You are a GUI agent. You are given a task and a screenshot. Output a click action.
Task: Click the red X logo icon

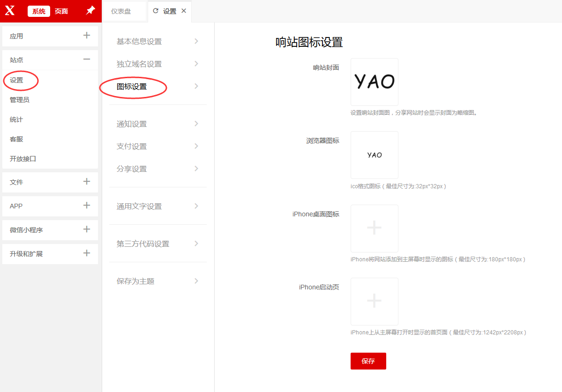[x=10, y=11]
